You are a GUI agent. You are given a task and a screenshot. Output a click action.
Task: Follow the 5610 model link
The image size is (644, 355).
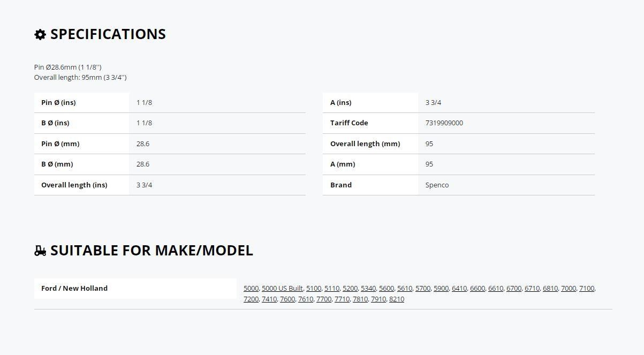click(x=404, y=288)
